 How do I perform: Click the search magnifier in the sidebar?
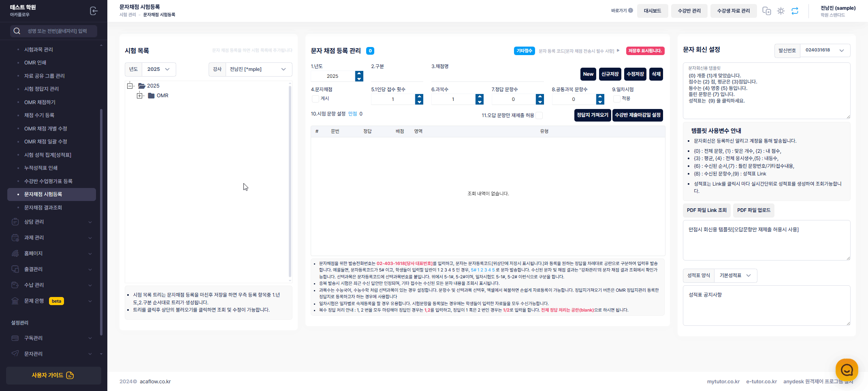(x=17, y=30)
